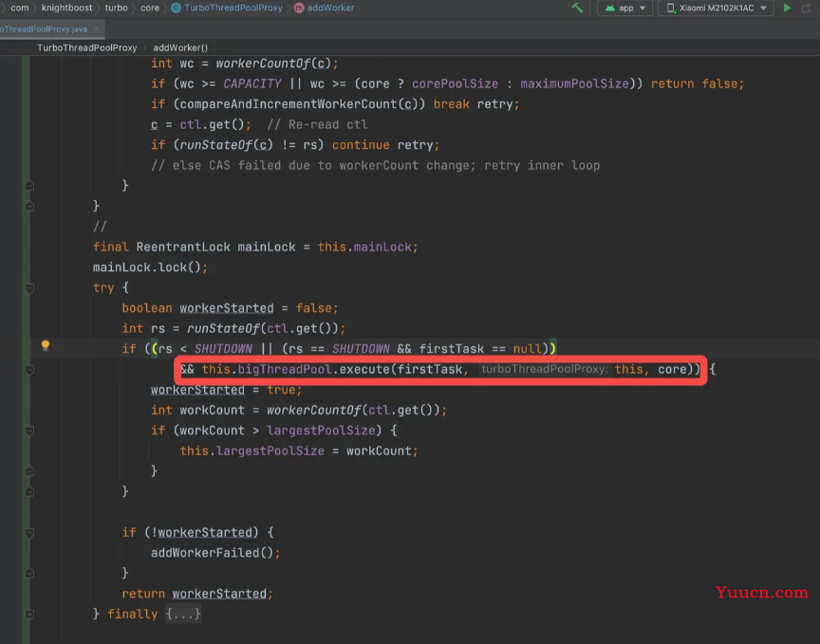Click the TurboThreadPoolProxy class icon in navigation bar
The width and height of the screenshot is (820, 644).
pyautogui.click(x=177, y=8)
